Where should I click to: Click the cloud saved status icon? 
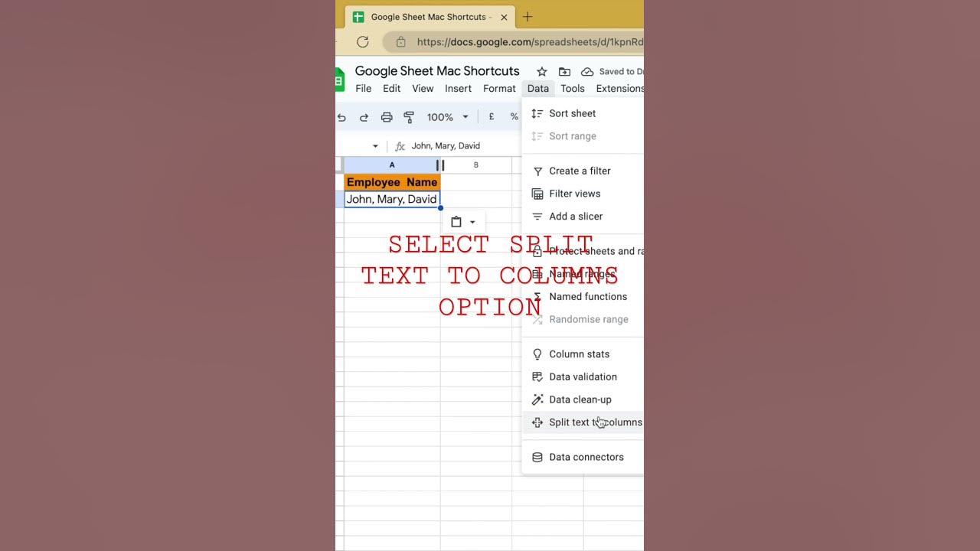(x=587, y=71)
